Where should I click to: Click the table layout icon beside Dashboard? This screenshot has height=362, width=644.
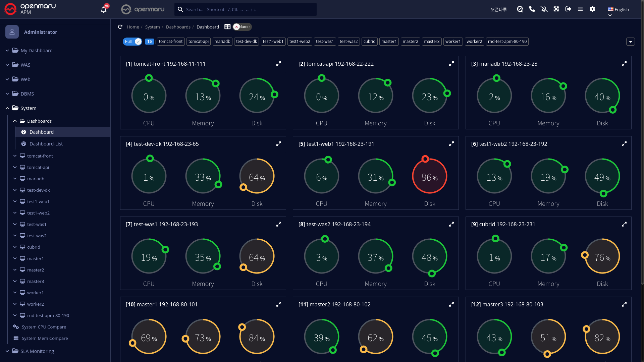tap(227, 27)
